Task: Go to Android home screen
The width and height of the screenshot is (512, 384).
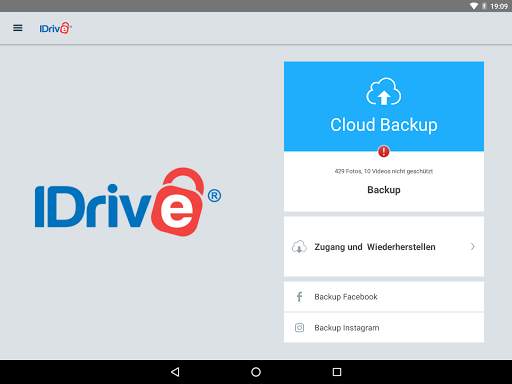Action: click(x=256, y=372)
